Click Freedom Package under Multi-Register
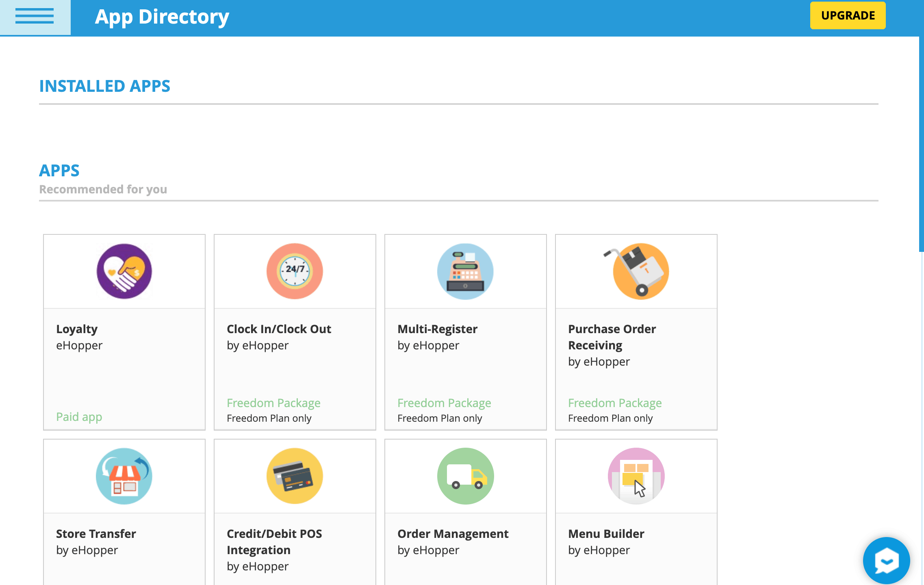This screenshot has width=924, height=585. click(x=444, y=403)
